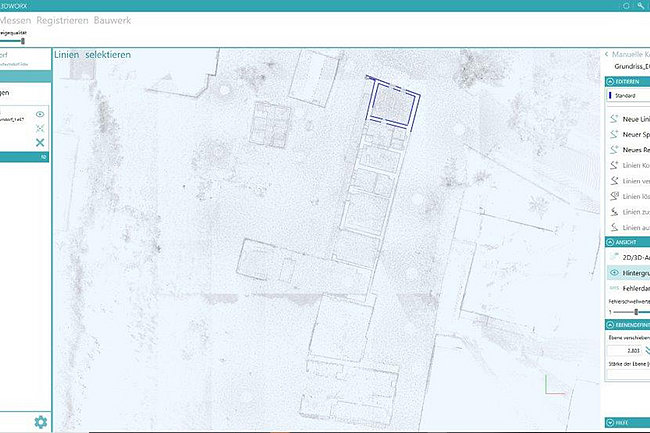Collapse the ANSICHT section

point(609,242)
